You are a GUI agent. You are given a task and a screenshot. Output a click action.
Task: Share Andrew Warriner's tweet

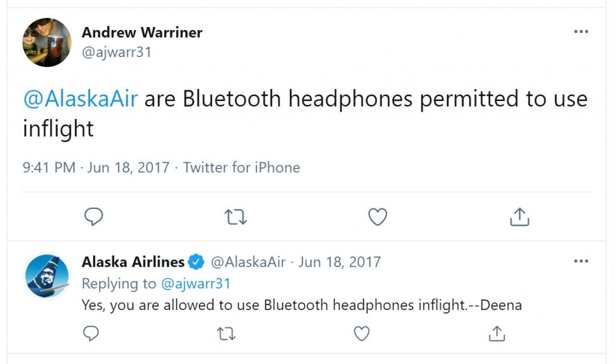pyautogui.click(x=520, y=216)
